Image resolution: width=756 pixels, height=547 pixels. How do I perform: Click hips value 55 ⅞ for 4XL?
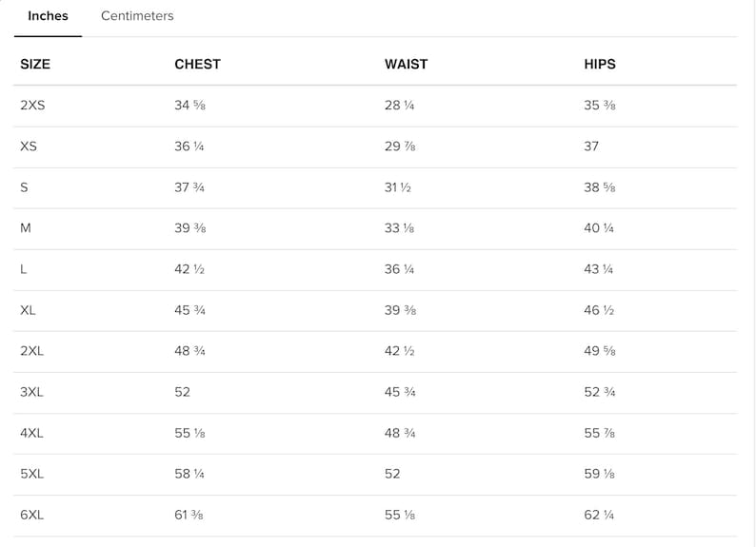click(599, 433)
